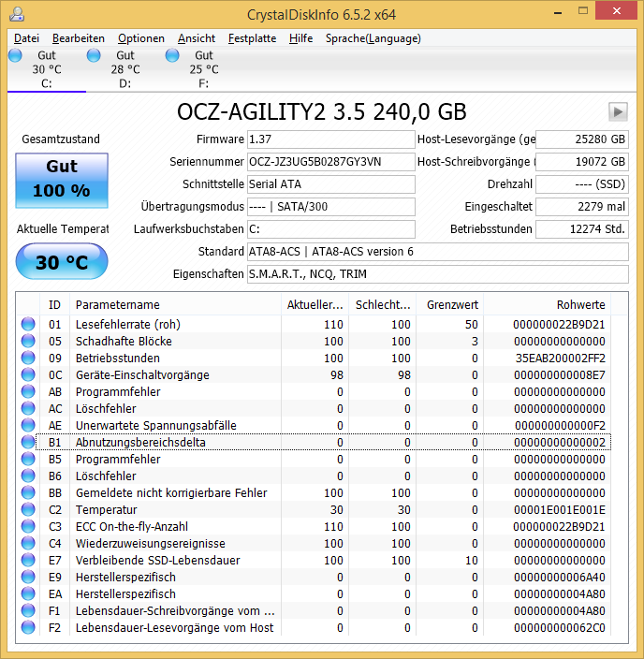644x659 pixels.
Task: Click raw value 00001E001E001E
Action: 560,510
